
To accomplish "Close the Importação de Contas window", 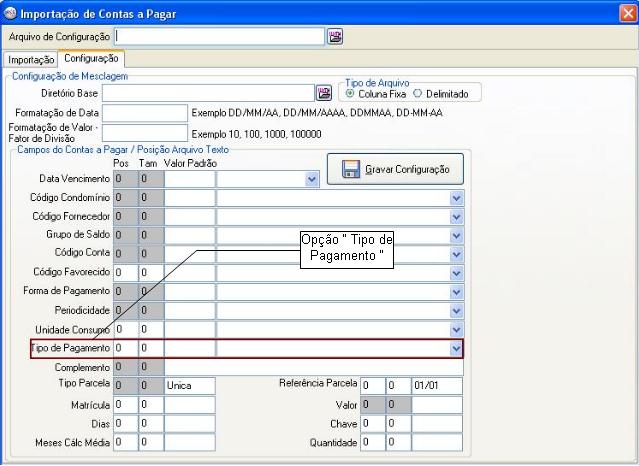I will [x=626, y=12].
